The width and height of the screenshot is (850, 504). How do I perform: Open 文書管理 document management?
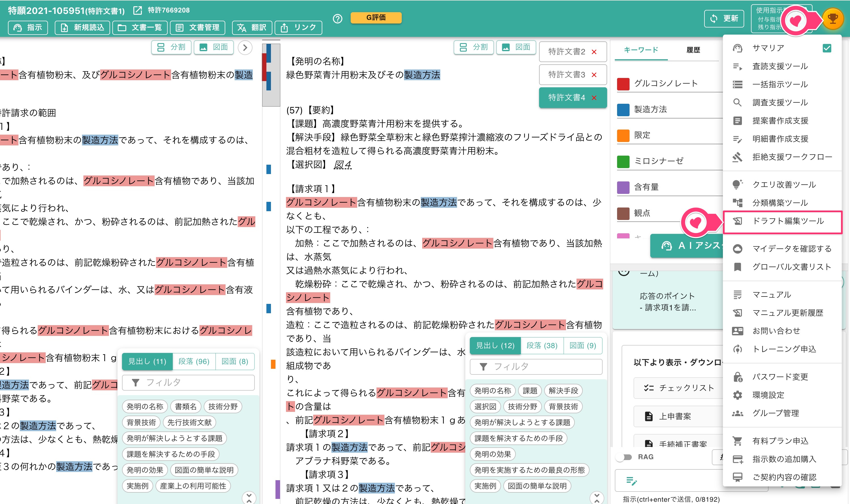(197, 27)
